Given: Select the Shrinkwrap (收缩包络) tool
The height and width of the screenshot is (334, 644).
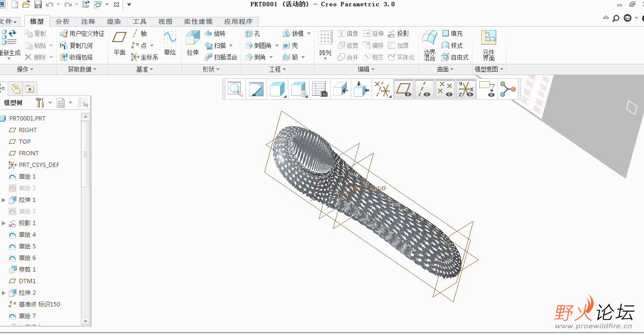Looking at the screenshot, I should [76, 57].
